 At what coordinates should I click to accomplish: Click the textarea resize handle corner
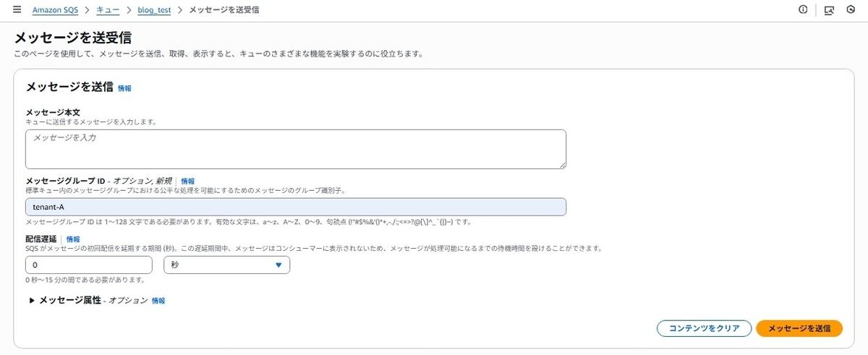pos(561,165)
